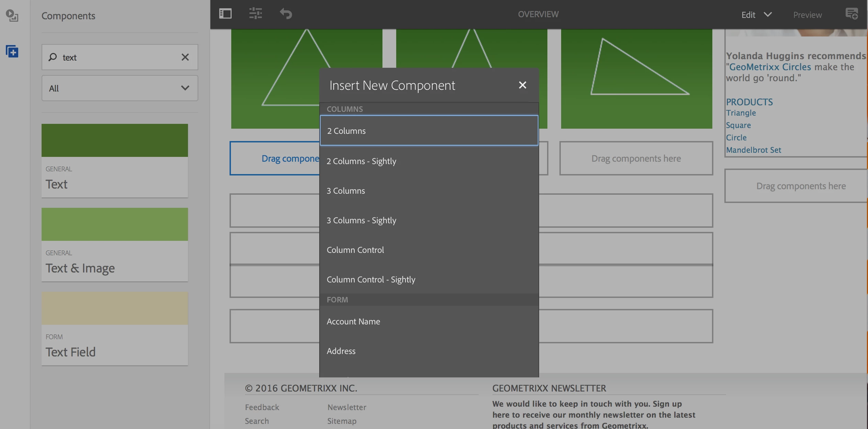Close the Insert New Component dialog
The image size is (868, 429).
click(x=522, y=85)
